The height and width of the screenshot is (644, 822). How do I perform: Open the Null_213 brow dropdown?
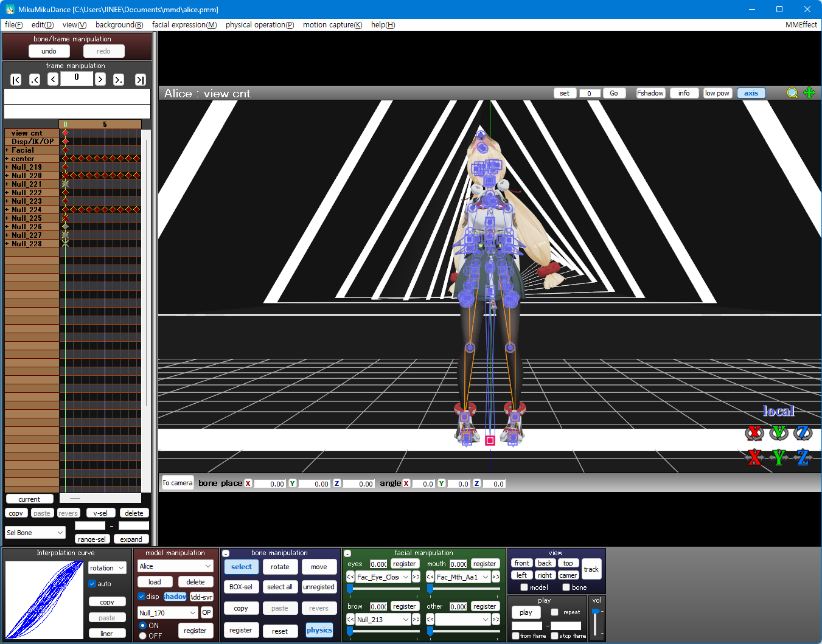[383, 619]
